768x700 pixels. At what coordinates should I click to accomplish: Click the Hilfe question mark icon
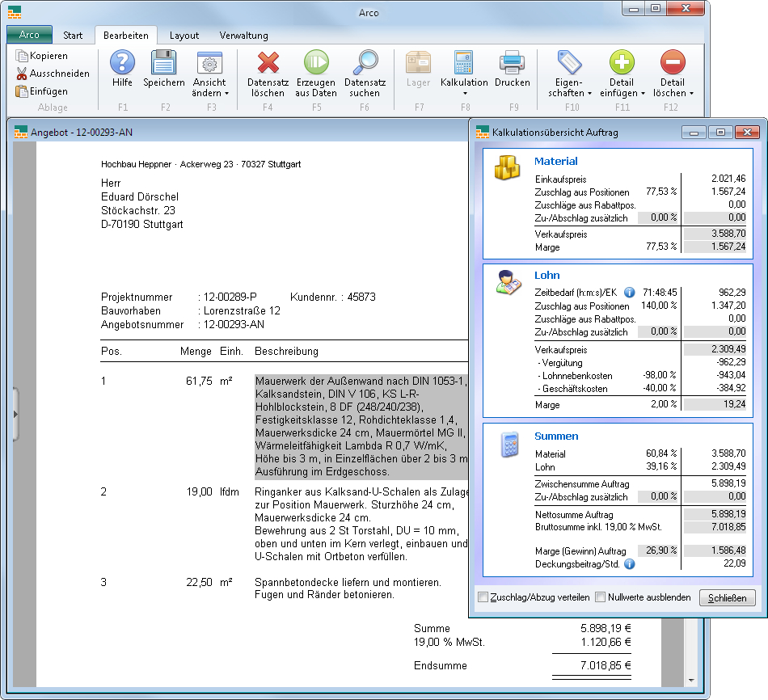point(122,62)
